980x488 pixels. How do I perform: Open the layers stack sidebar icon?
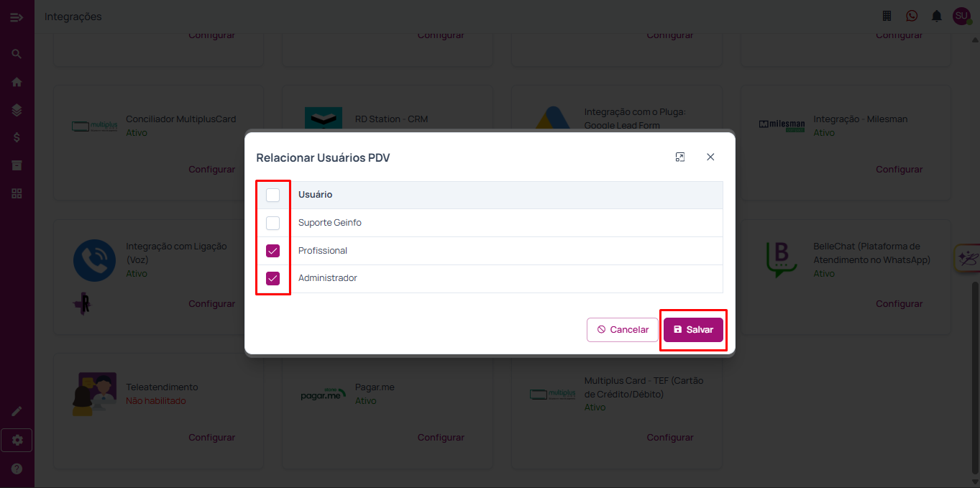[17, 110]
